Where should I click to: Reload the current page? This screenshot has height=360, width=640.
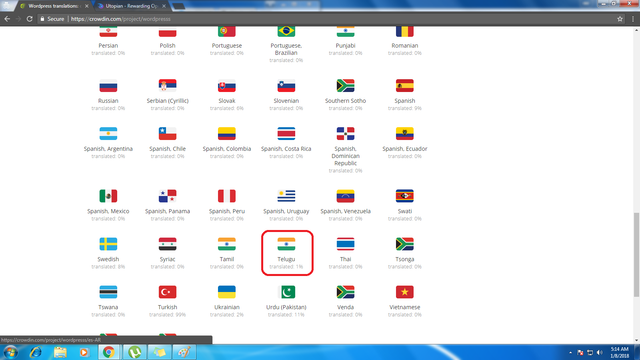[x=29, y=19]
